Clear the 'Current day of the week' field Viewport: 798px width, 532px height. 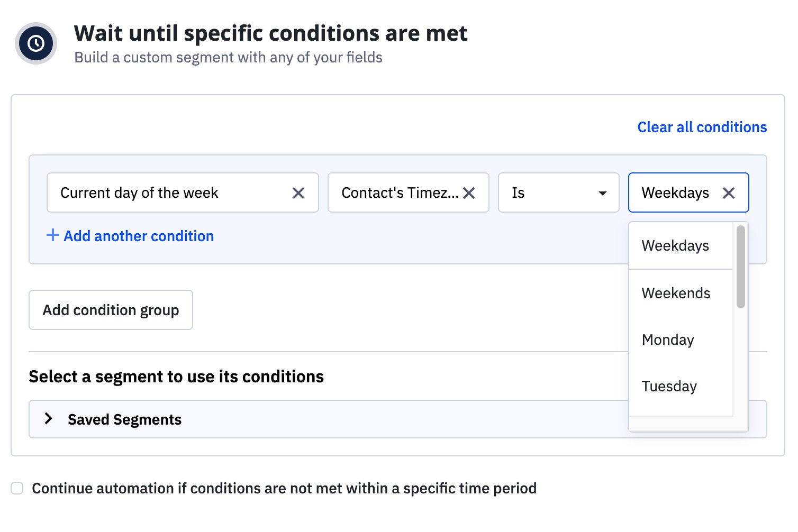[x=298, y=193]
